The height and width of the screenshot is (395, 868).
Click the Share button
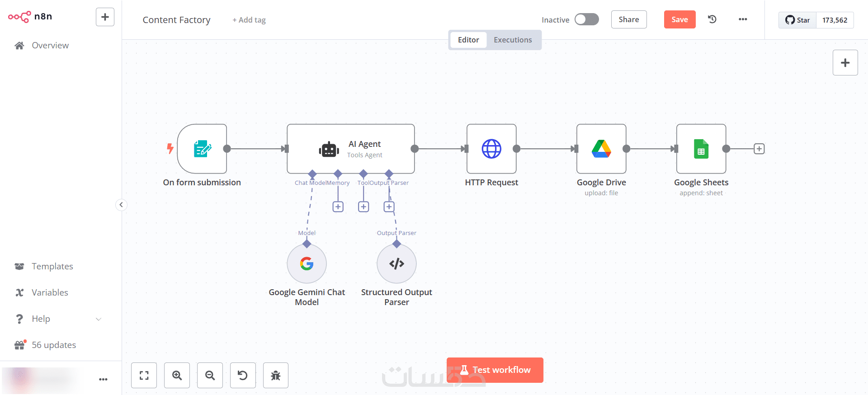pyautogui.click(x=629, y=19)
